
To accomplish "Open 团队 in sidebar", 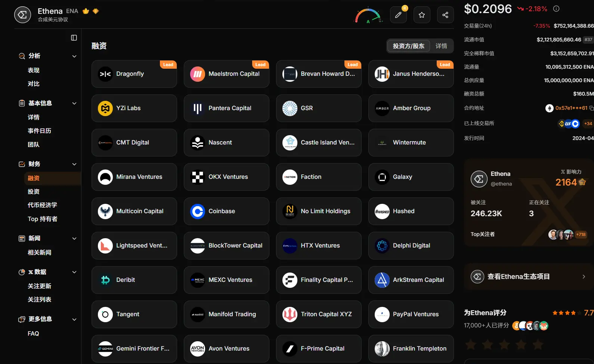I will [34, 144].
